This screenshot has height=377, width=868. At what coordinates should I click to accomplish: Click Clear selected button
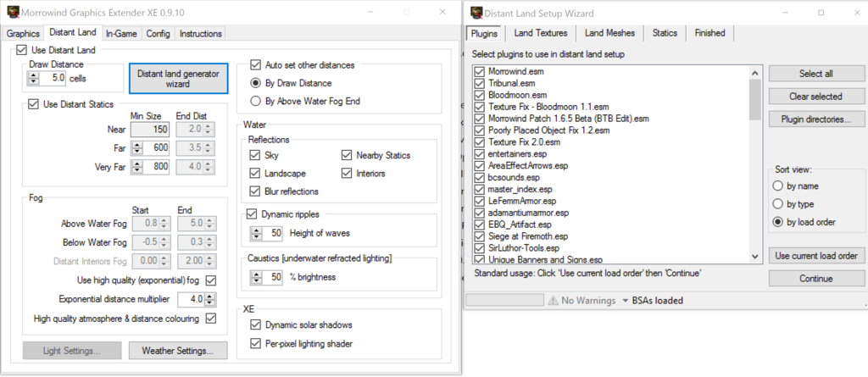pyautogui.click(x=816, y=97)
